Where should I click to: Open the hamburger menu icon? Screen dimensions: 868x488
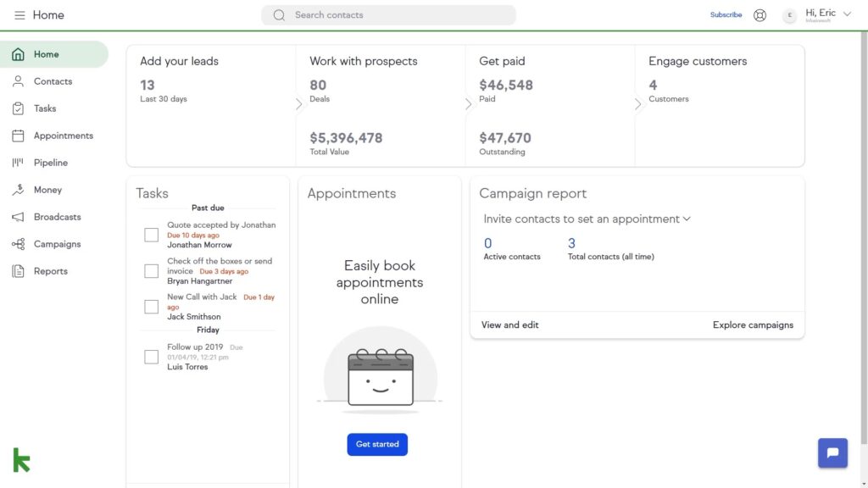coord(19,15)
